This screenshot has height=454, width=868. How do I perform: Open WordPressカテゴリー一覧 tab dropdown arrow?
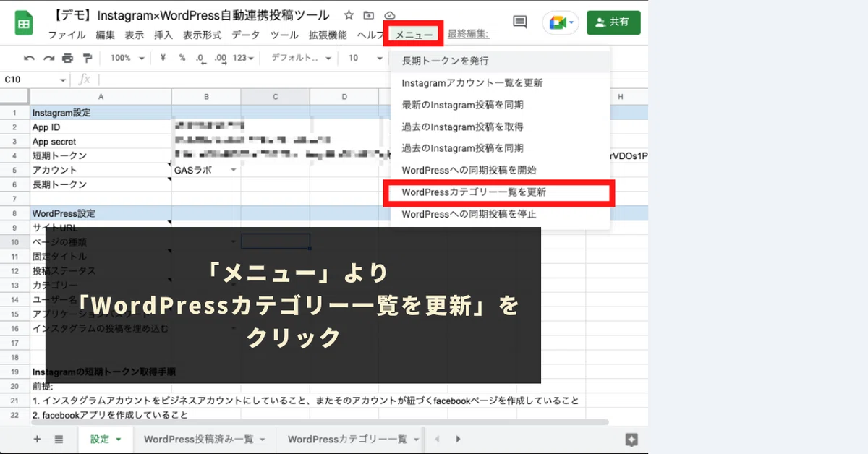click(417, 440)
